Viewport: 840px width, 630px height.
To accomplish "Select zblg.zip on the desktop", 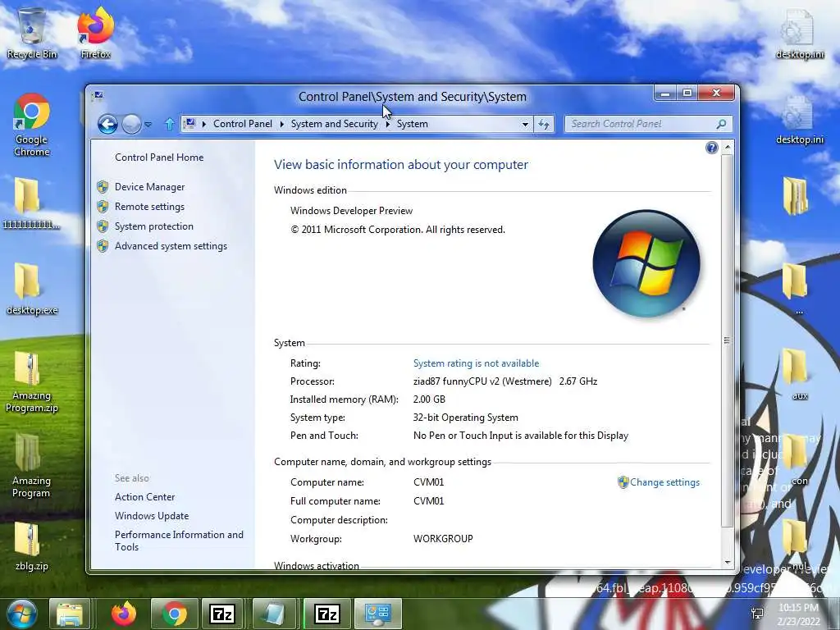I will point(32,546).
